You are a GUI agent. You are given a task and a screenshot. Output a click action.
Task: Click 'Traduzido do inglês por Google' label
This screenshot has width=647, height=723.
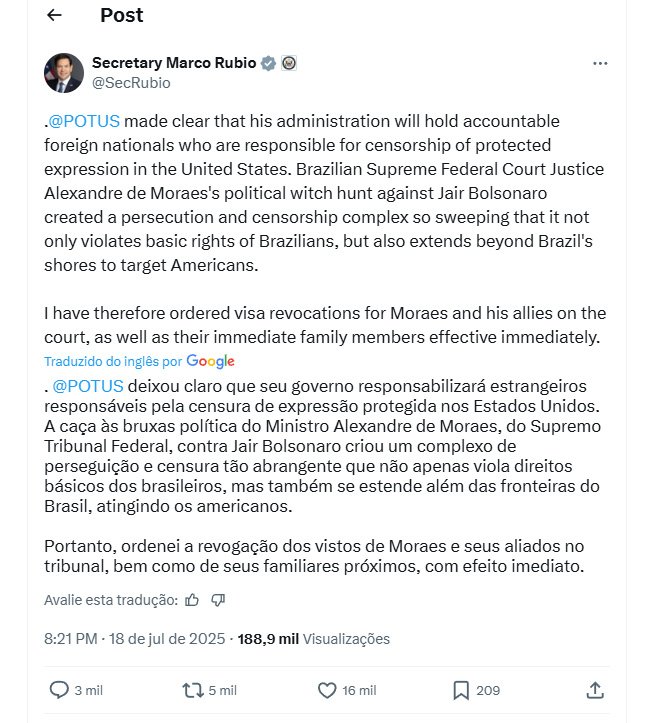tap(139, 361)
